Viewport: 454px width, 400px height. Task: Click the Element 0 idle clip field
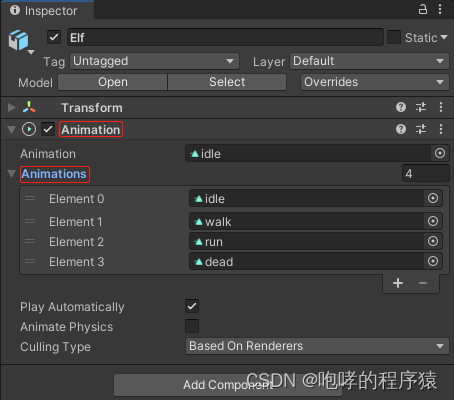pyautogui.click(x=307, y=198)
